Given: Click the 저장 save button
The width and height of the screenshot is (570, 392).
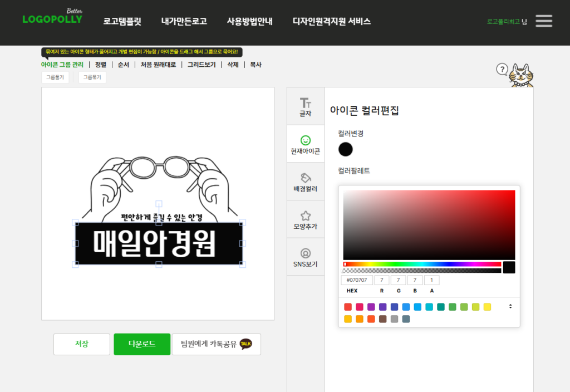Looking at the screenshot, I should 82,344.
